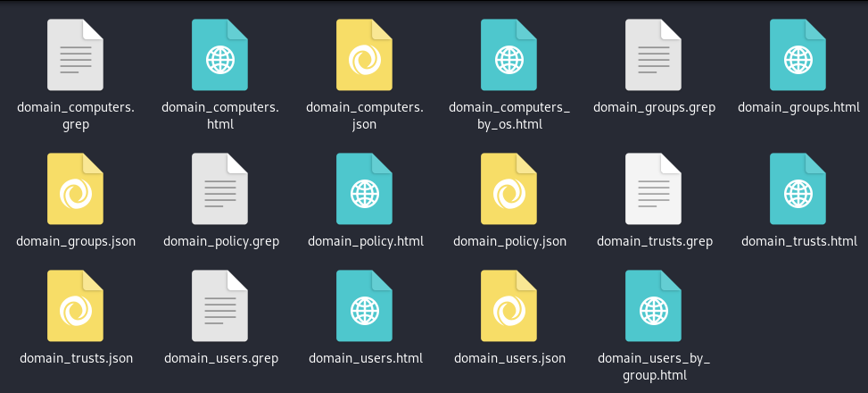The image size is (868, 393).
Task: Click the 'domain_computers.grep' file name
Action: (76, 116)
